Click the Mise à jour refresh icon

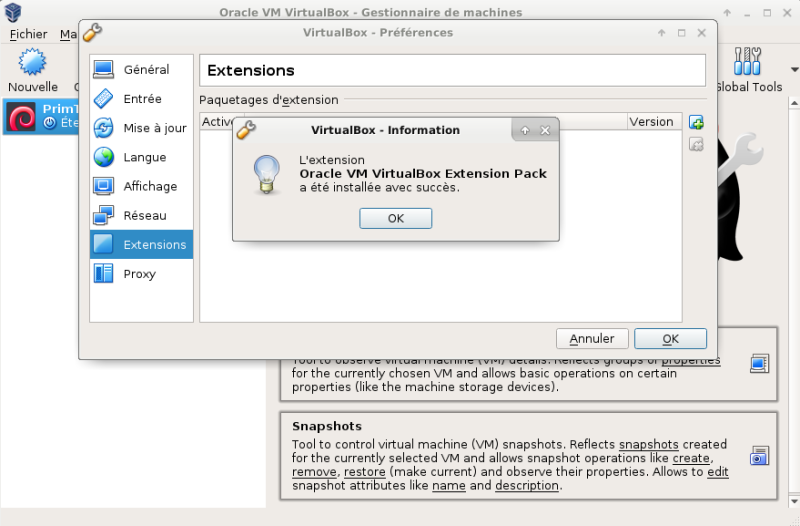pos(104,128)
